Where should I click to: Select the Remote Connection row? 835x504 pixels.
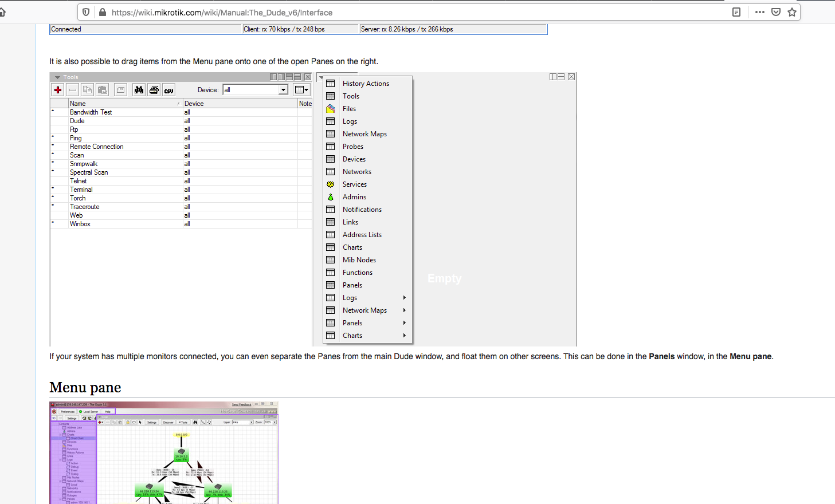pos(181,147)
